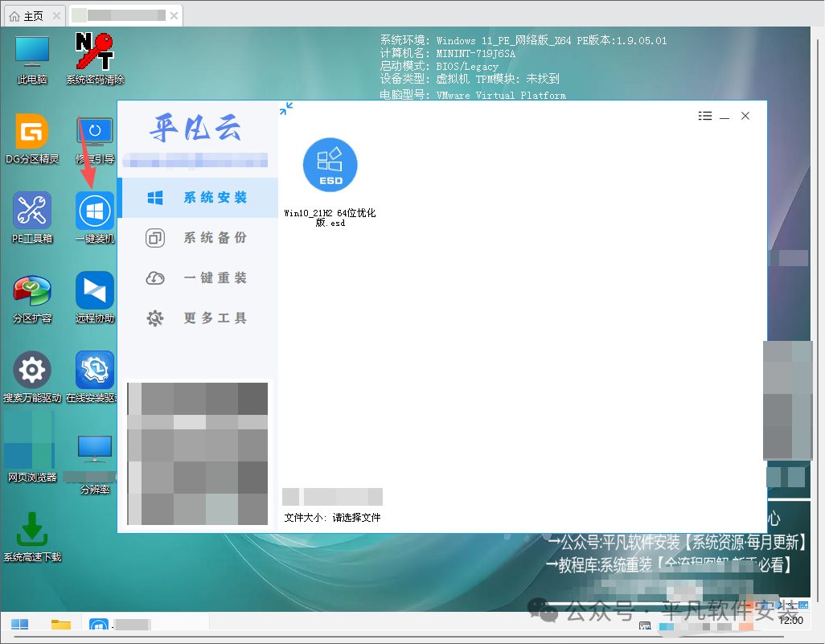Switch to 系统安装 sidebar tab

click(x=200, y=198)
